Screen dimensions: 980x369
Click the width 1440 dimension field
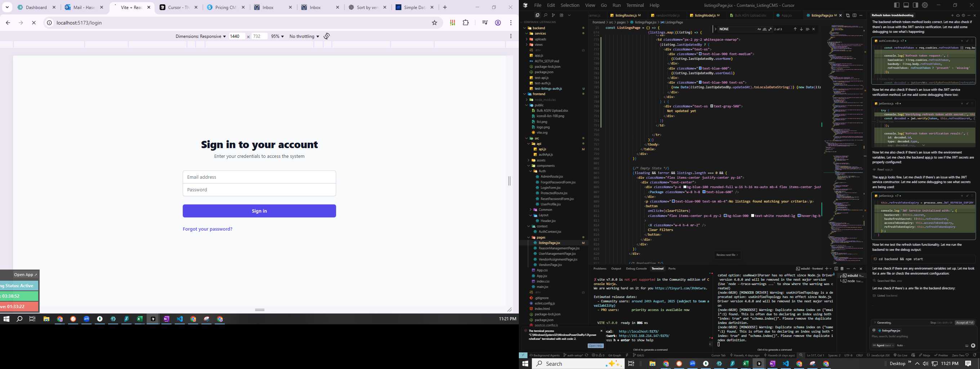[x=237, y=36]
